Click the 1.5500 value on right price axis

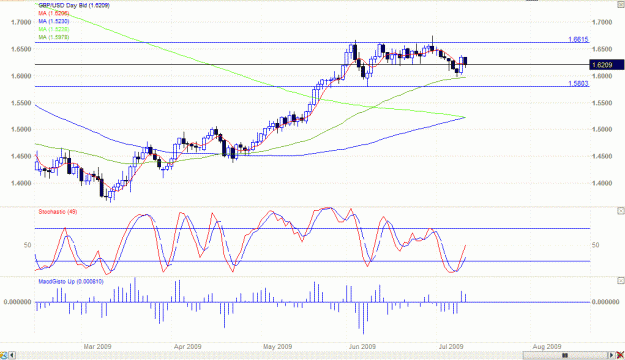click(x=602, y=103)
